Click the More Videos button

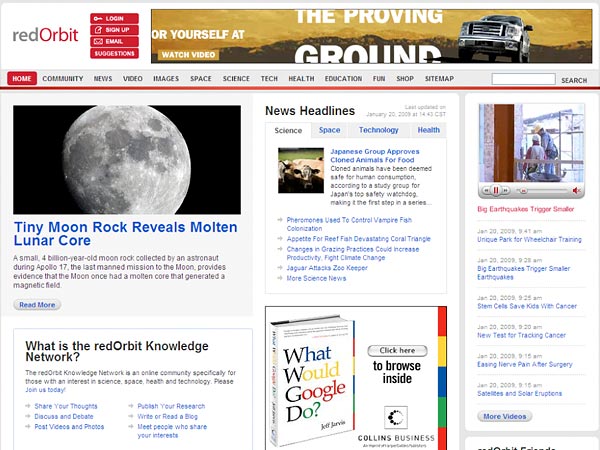[505, 416]
